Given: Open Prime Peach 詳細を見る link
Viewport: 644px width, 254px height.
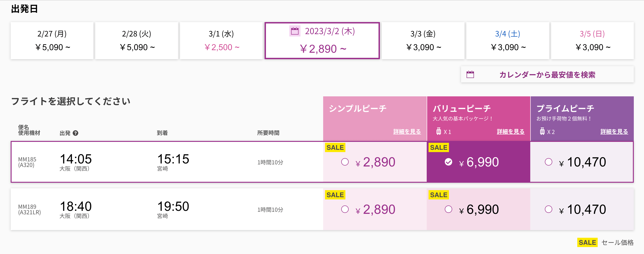Looking at the screenshot, I should pyautogui.click(x=614, y=131).
